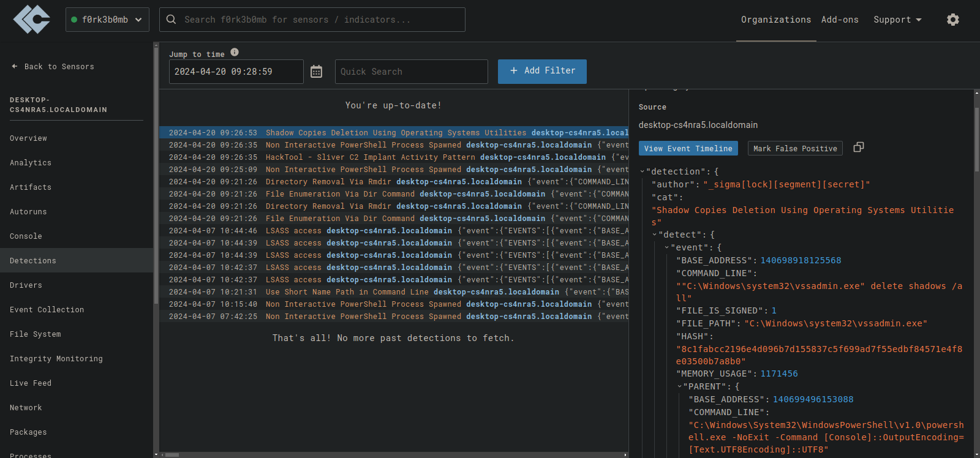Screen dimensions: 980x458
Task: Click the BASE_ADDRESS value 140698918125568
Action: tap(801, 260)
